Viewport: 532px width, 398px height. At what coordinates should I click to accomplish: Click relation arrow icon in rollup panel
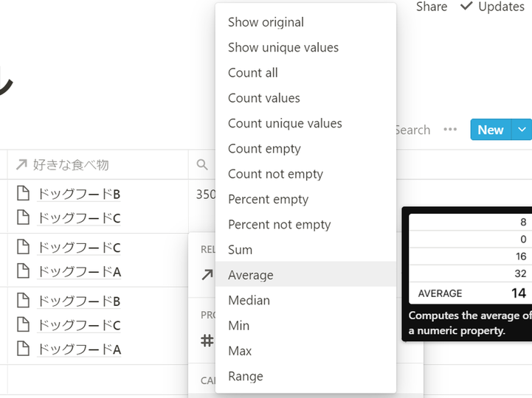pos(207,275)
